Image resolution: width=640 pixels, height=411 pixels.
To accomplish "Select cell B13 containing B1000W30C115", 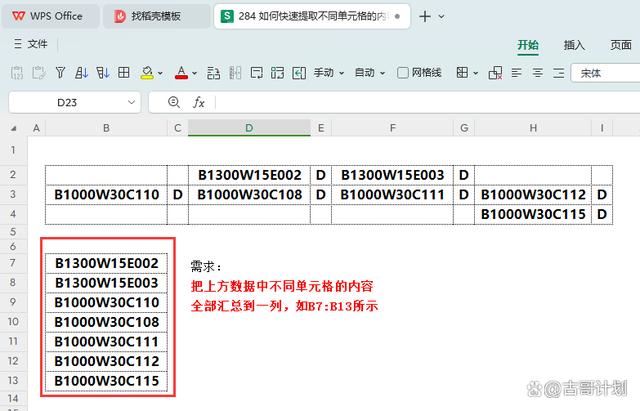I will tap(107, 381).
